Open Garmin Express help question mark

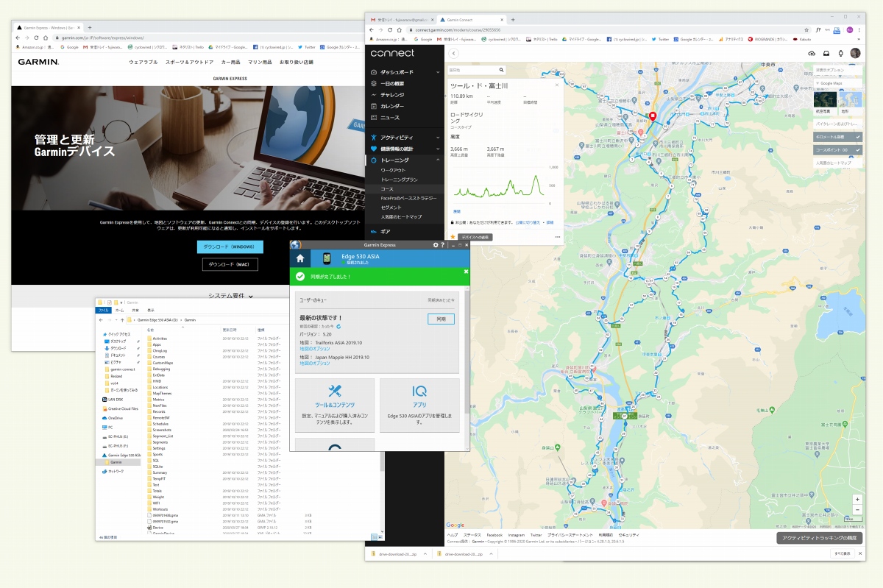tap(442, 244)
